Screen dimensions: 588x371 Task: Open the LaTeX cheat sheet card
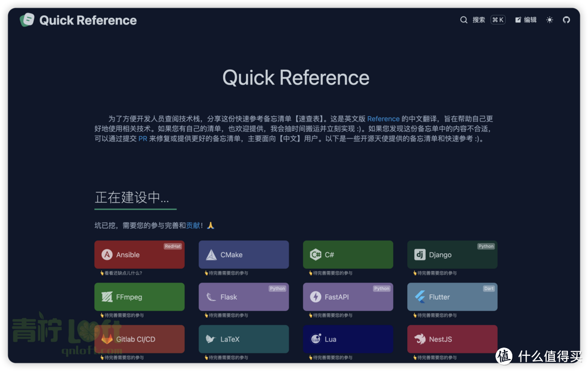point(244,339)
